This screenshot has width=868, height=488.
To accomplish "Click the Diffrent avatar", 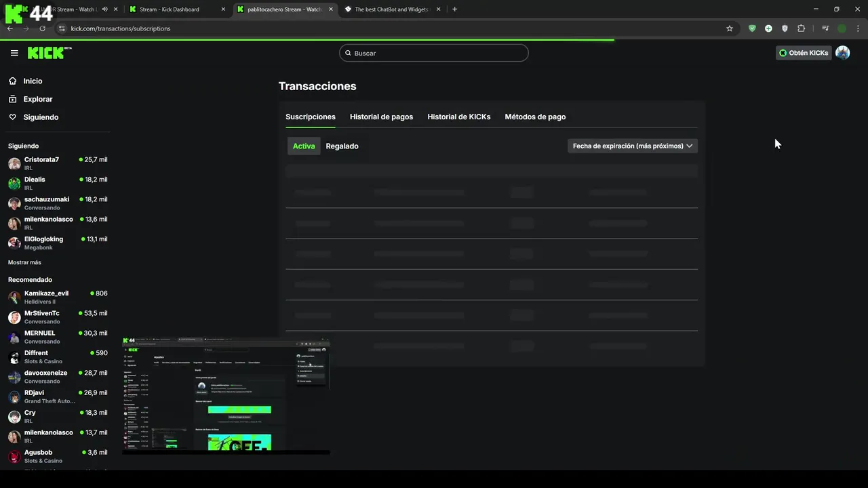I will coord(14,357).
